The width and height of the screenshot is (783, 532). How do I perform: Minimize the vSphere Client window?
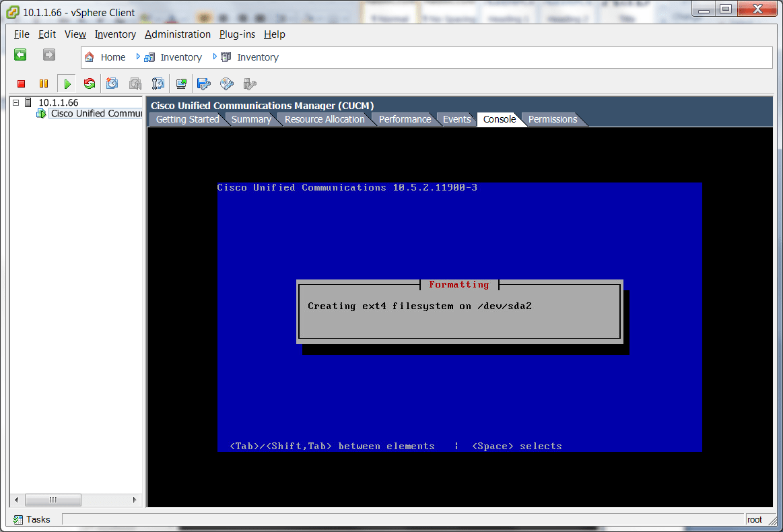704,9
